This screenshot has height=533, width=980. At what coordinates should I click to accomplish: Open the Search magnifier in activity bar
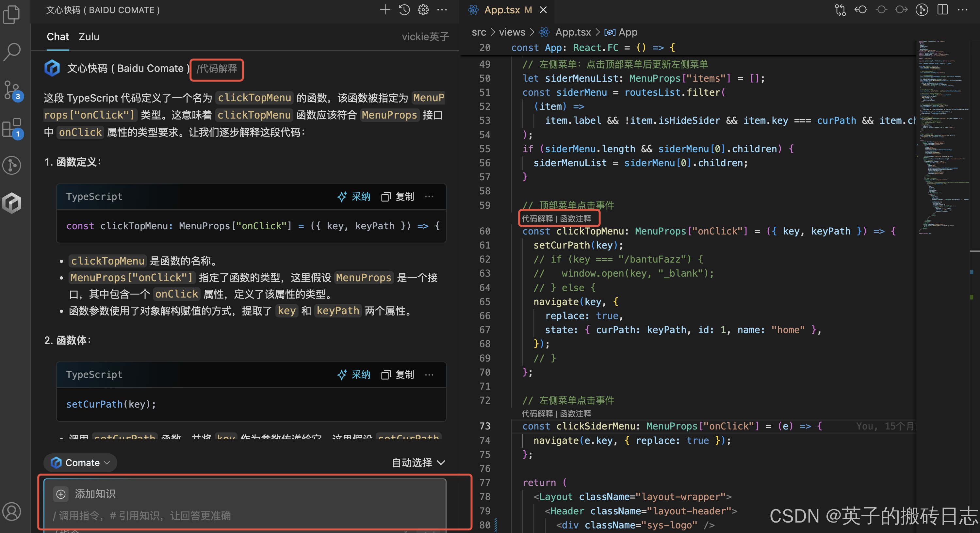(12, 51)
